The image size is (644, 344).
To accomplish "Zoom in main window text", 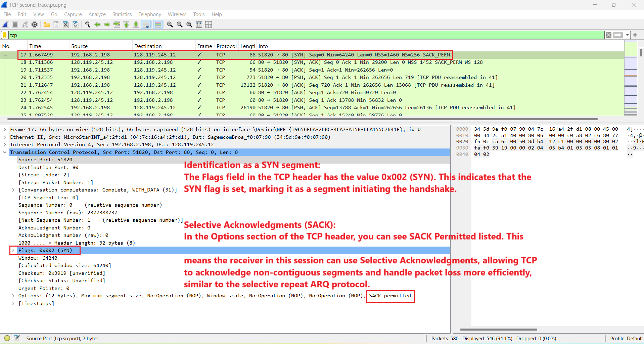I will [x=170, y=25].
